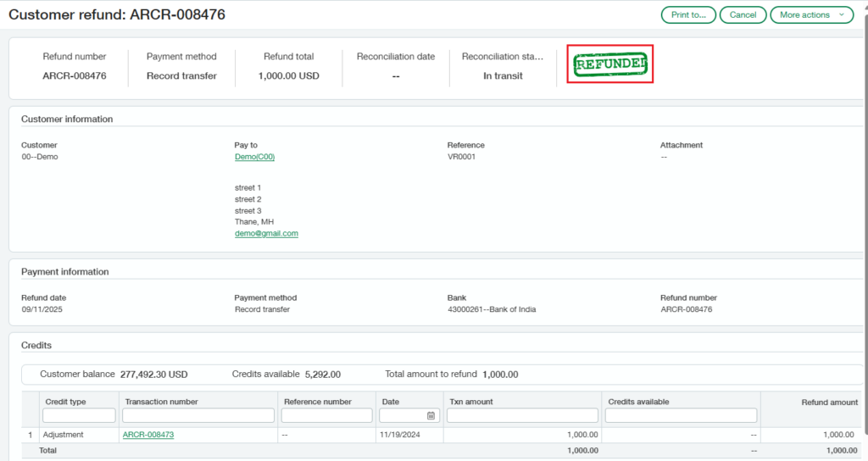Viewport: 868px width, 461px height.
Task: Focus the Reference number filter field
Action: [326, 415]
